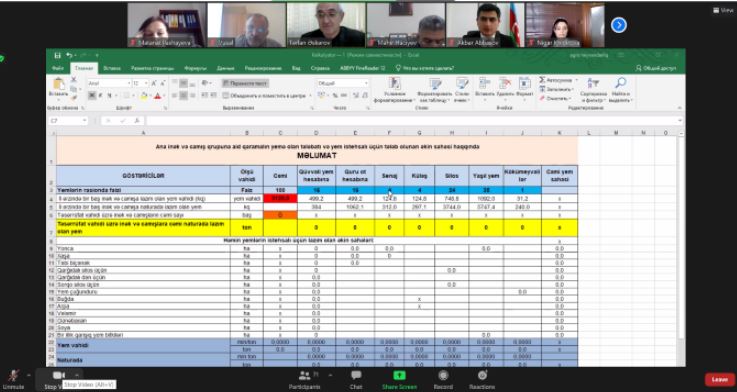Click the red Leave meeting button
This screenshot has width=737, height=392.
(x=720, y=379)
